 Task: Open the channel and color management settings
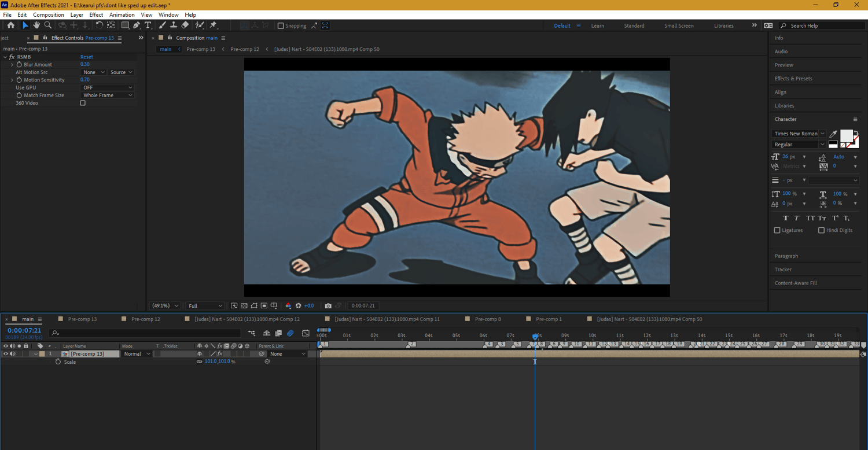click(288, 306)
